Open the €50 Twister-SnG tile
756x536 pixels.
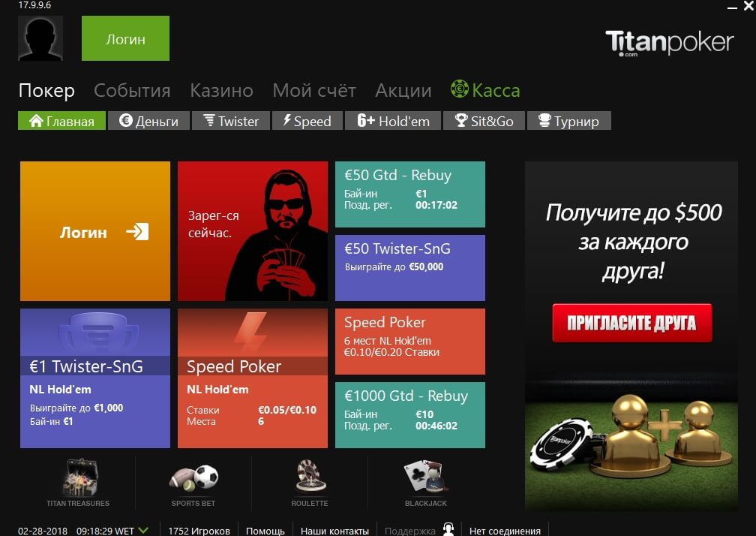(x=409, y=268)
